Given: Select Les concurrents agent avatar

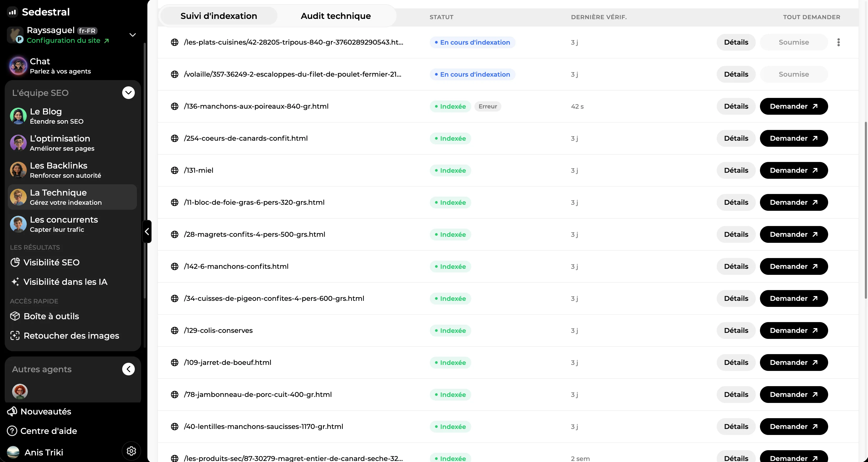Looking at the screenshot, I should tap(18, 224).
